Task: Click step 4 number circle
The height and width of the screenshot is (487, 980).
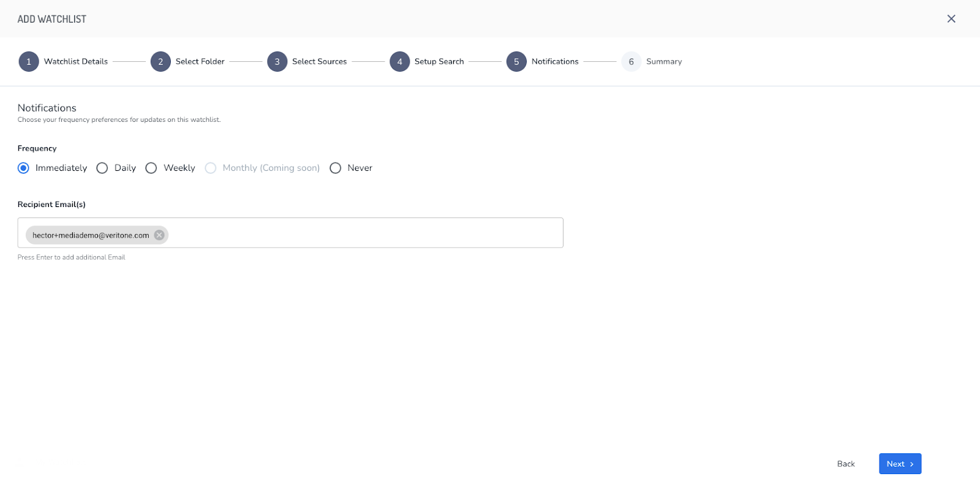Action: click(x=399, y=61)
